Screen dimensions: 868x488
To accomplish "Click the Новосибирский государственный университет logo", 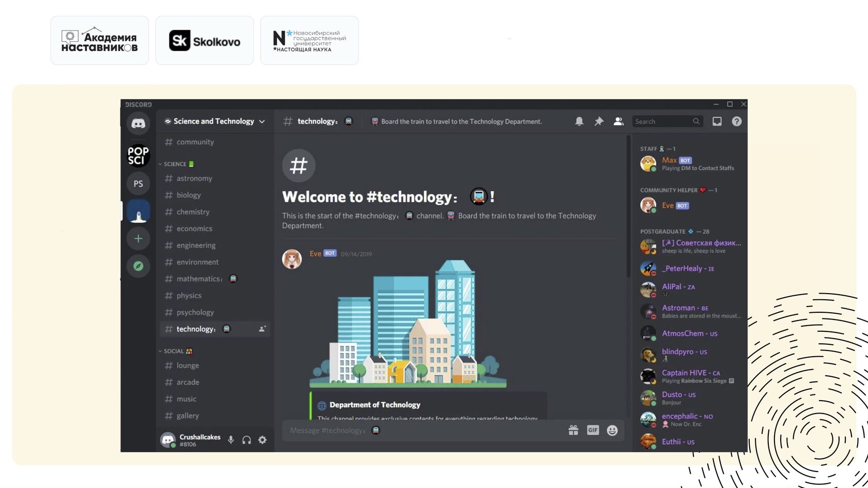I will (309, 40).
